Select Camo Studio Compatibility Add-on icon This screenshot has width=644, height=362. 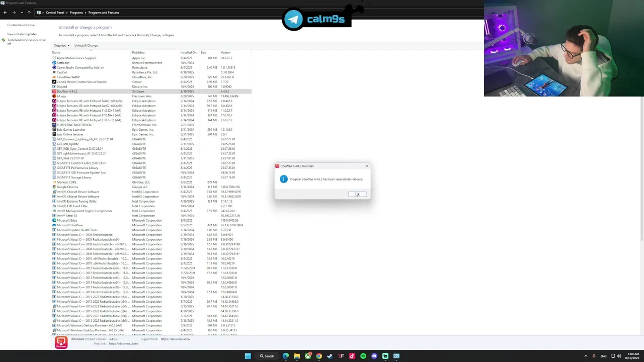point(54,67)
